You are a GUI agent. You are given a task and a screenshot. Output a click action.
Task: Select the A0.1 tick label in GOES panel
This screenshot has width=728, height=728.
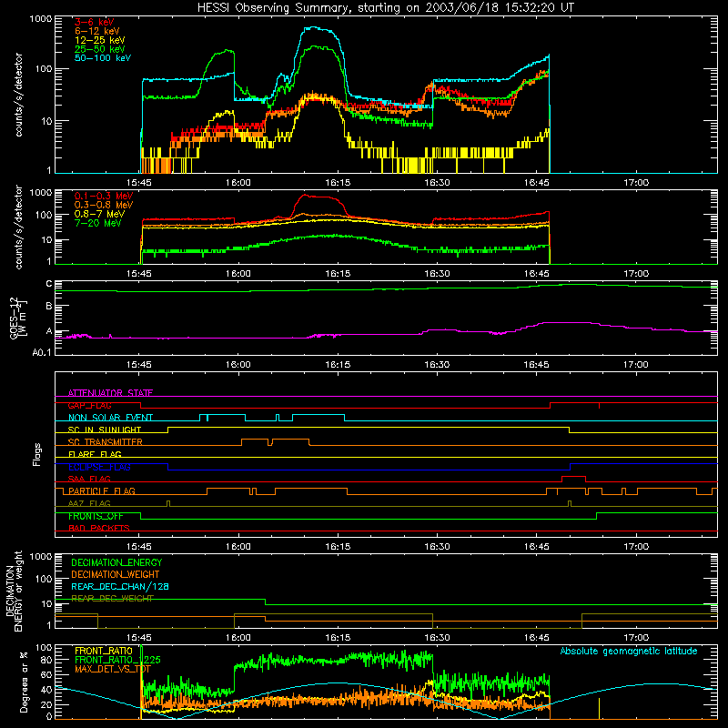[x=42, y=352]
